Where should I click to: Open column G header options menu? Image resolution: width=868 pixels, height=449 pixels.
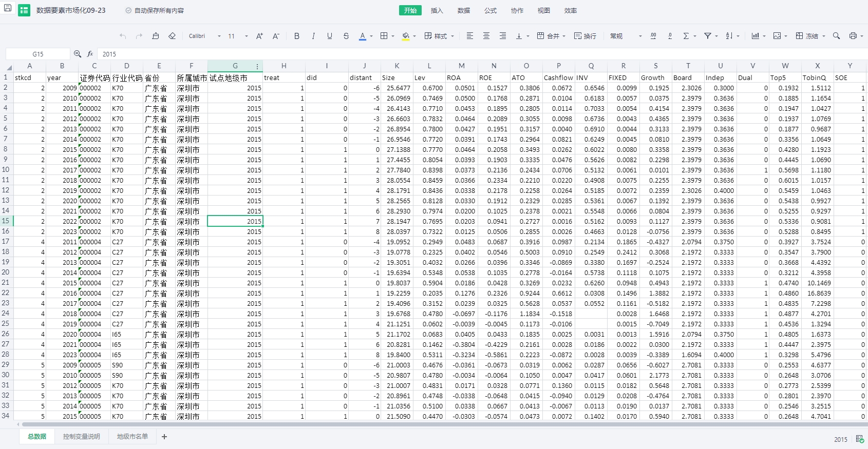point(257,66)
